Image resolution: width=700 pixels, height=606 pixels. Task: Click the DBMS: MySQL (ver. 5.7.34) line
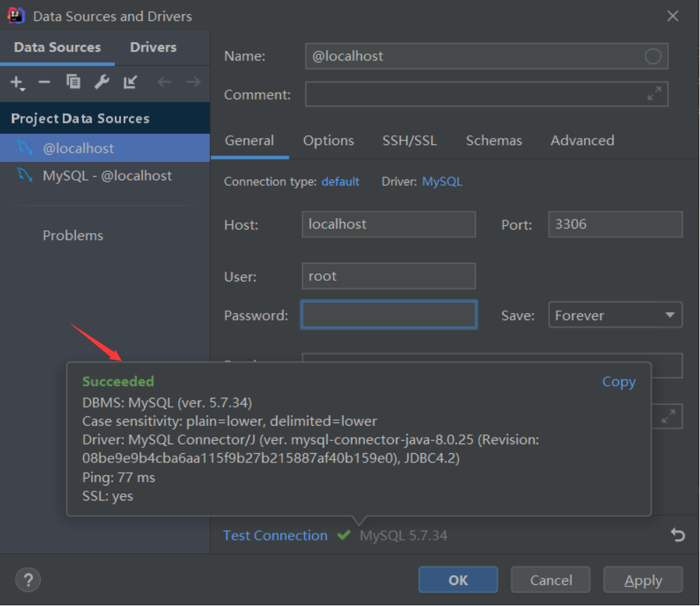coord(167,403)
